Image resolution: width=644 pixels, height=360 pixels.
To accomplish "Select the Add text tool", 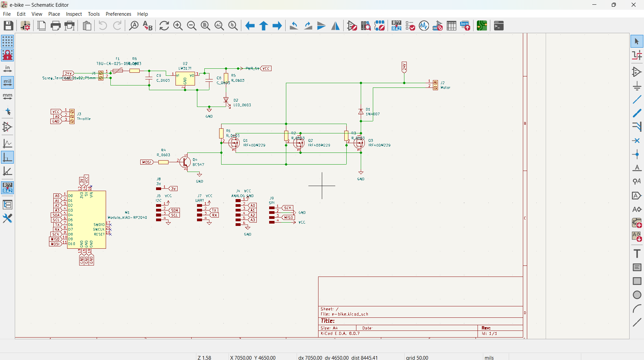I will point(637,253).
